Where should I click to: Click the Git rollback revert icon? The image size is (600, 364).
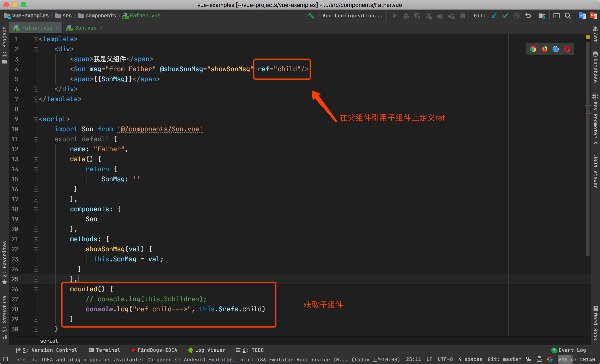528,16
